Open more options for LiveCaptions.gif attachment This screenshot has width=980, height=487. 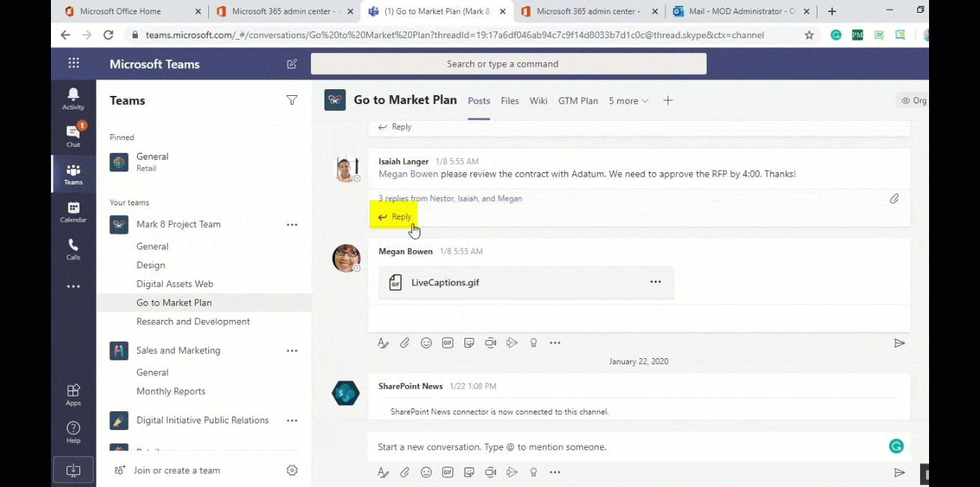point(656,282)
